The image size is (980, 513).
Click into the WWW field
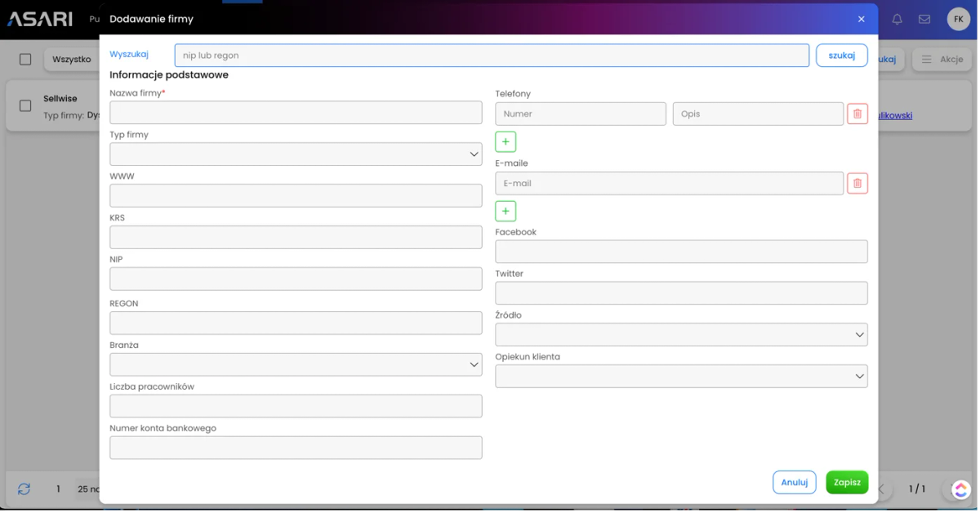[296, 195]
